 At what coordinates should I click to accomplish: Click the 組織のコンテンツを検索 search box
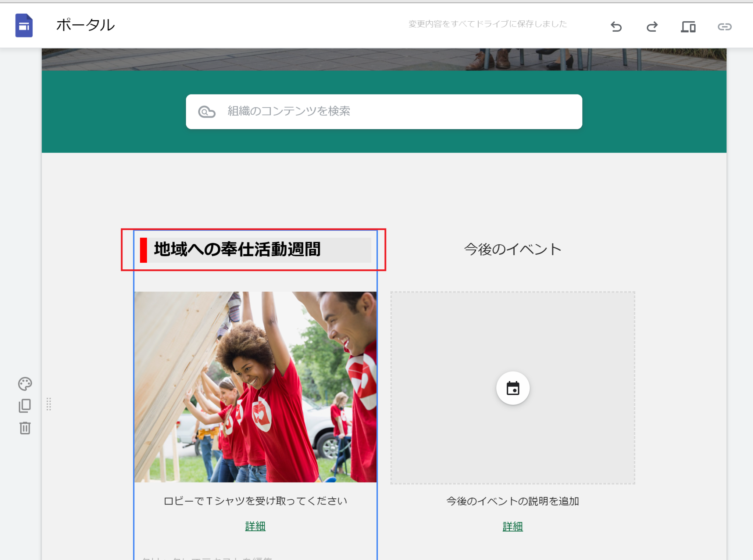click(x=384, y=112)
